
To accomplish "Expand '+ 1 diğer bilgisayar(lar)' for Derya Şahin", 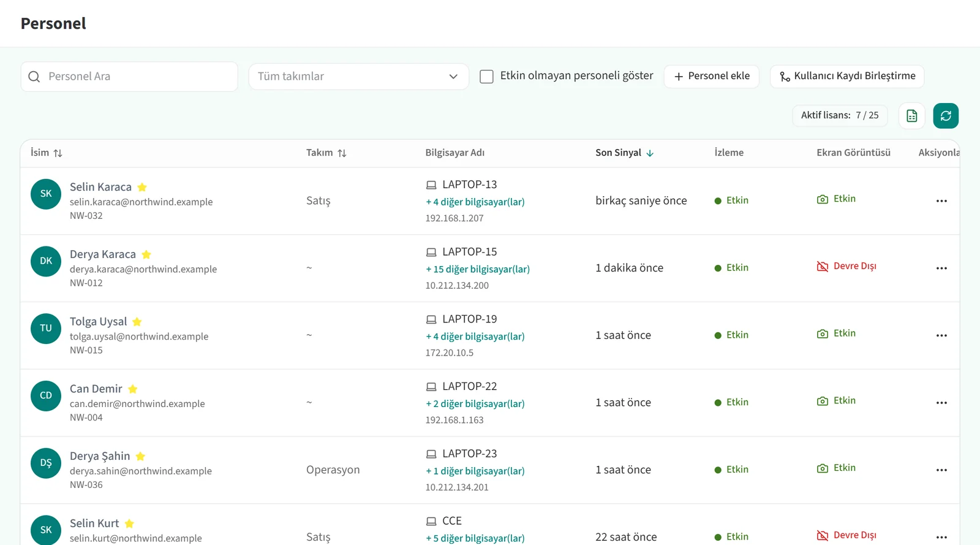I will (x=475, y=471).
